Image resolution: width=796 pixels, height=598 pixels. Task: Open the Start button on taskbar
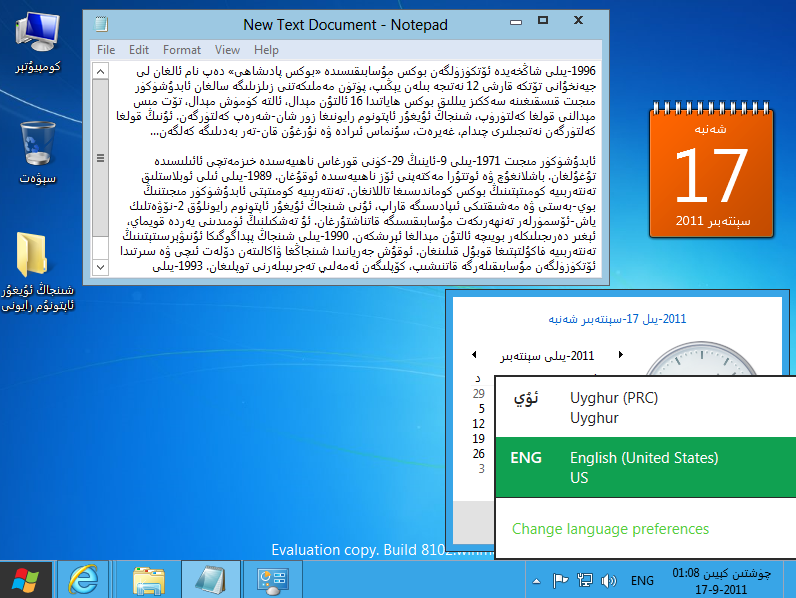tap(25, 580)
